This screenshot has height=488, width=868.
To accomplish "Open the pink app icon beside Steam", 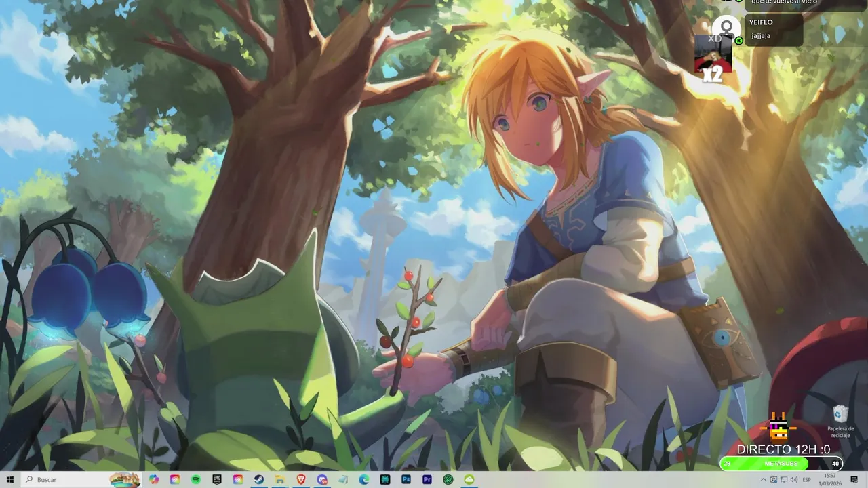I will coord(238,479).
